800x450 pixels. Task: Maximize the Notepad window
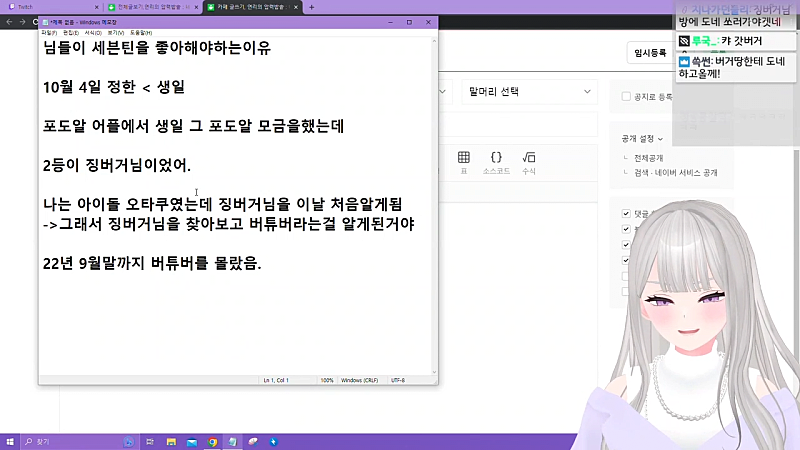409,22
